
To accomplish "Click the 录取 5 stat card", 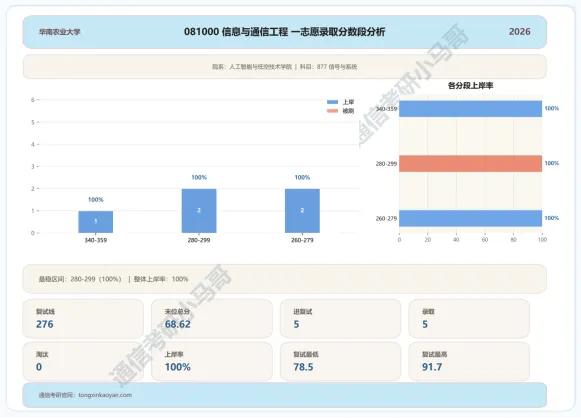I will (x=469, y=319).
